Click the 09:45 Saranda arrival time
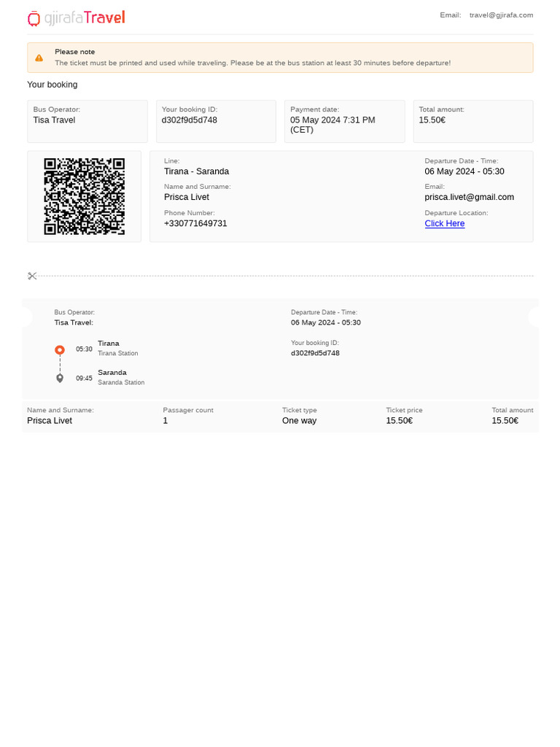The image size is (560, 747). [x=84, y=379]
